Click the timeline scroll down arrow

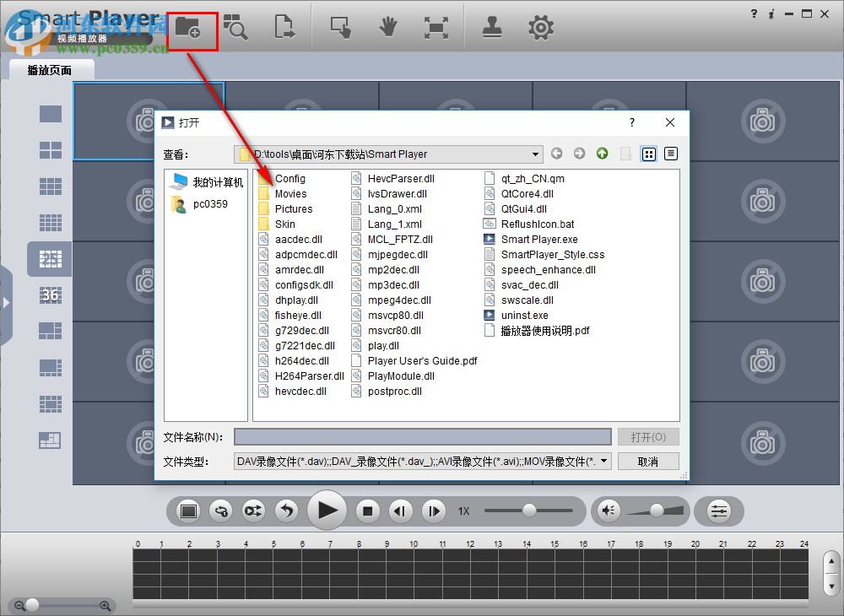[831, 586]
